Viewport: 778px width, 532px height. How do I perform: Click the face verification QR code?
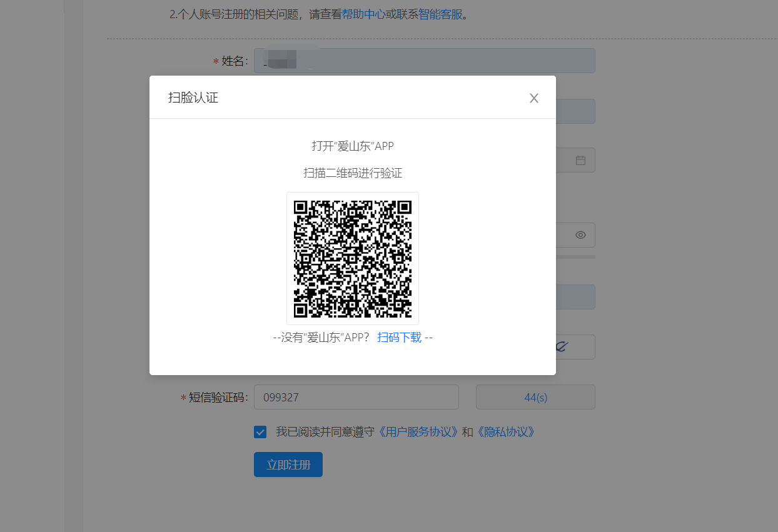353,259
